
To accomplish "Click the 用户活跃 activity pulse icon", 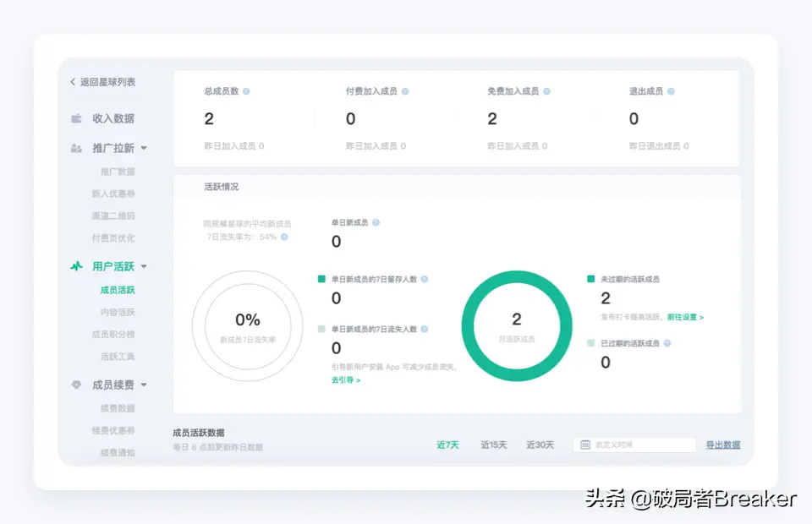I will click(x=76, y=266).
